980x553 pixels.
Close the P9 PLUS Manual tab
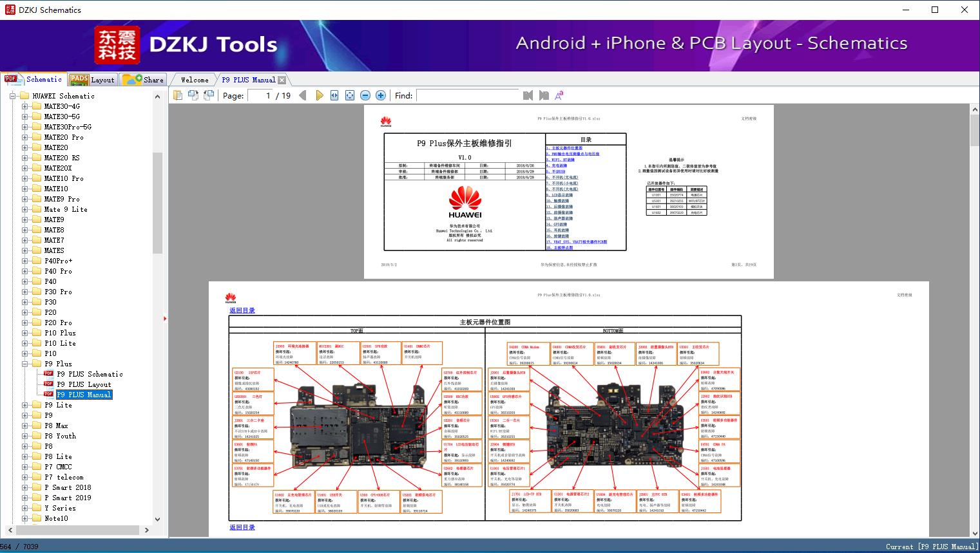click(282, 80)
